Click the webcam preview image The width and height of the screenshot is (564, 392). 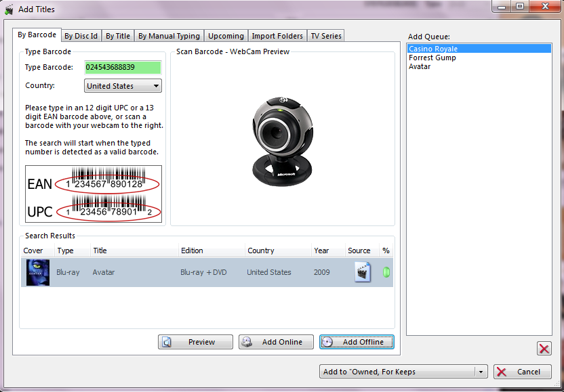(282, 139)
